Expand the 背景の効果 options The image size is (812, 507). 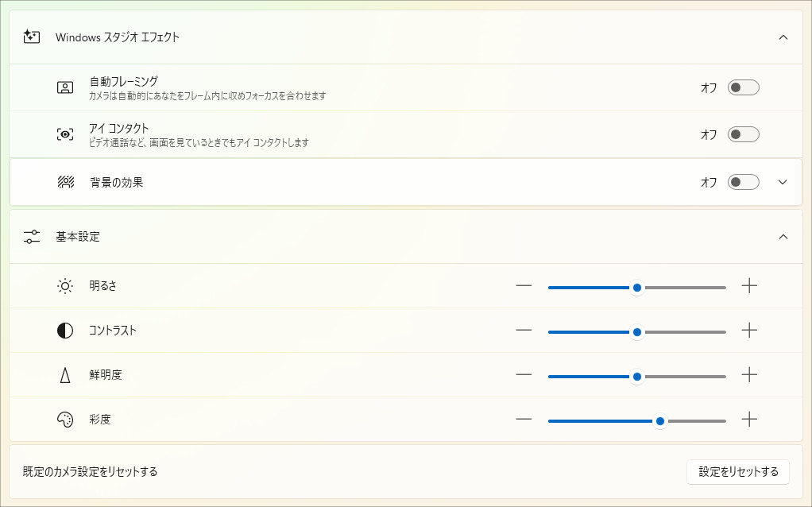782,182
